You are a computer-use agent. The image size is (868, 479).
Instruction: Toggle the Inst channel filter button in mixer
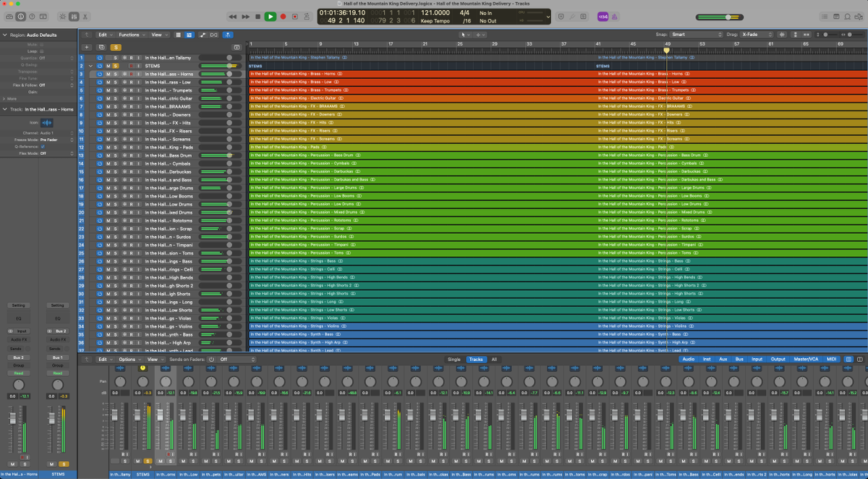[x=707, y=359]
